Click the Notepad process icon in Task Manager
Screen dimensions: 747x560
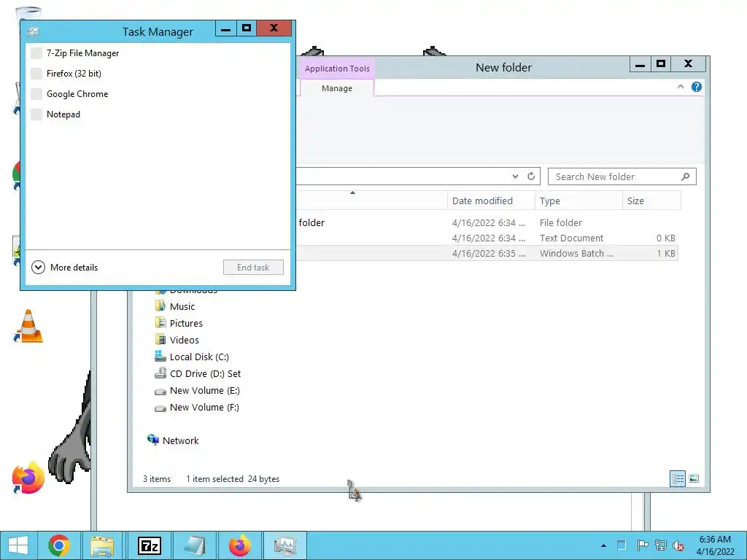pos(36,114)
